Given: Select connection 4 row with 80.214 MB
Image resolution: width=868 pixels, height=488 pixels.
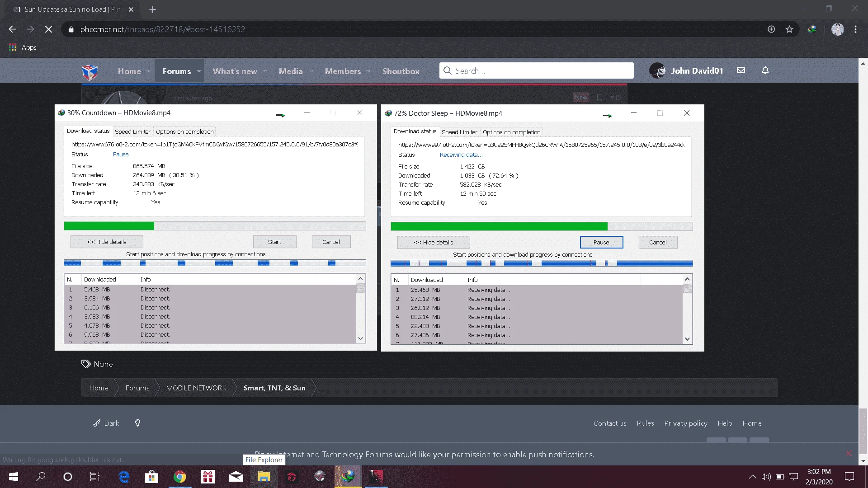Looking at the screenshot, I should coord(537,317).
